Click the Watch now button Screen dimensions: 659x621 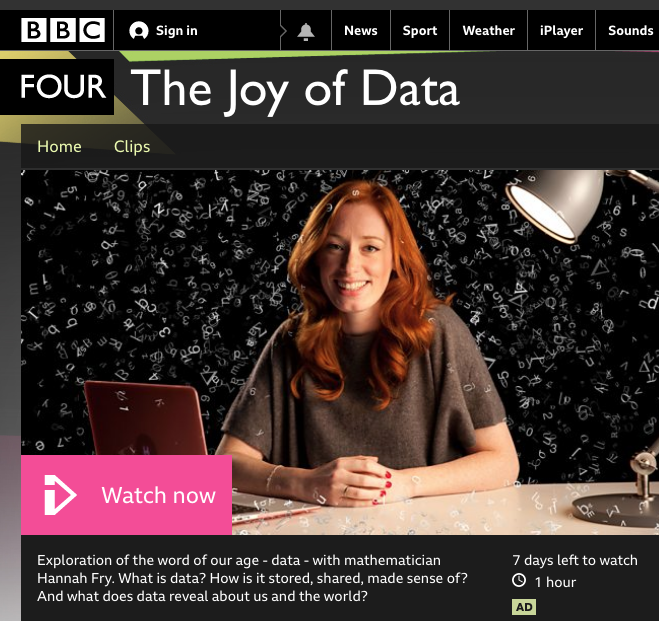point(127,495)
